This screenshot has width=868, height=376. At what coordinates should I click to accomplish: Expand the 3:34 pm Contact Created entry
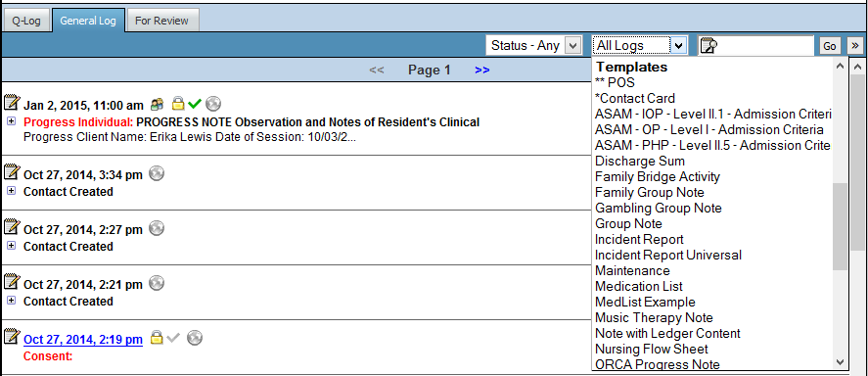(12, 191)
